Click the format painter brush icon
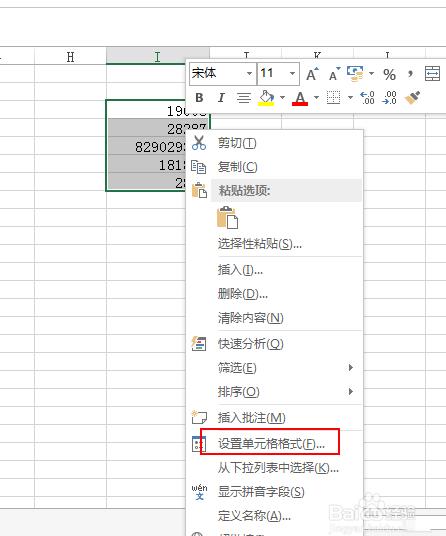The width and height of the screenshot is (446, 536). point(413,98)
